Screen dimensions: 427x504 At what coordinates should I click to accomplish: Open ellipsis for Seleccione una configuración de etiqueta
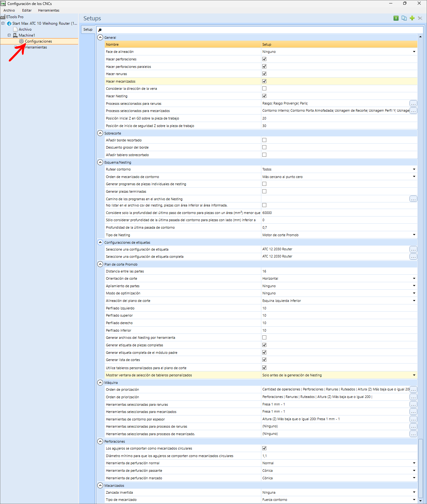tap(413, 249)
